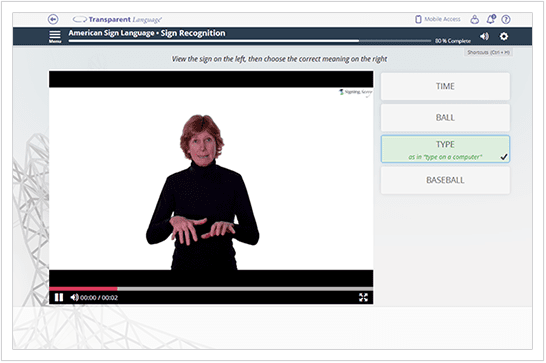Click the video time readout 00:00 / 00:02
The height and width of the screenshot is (363, 546).
click(99, 298)
